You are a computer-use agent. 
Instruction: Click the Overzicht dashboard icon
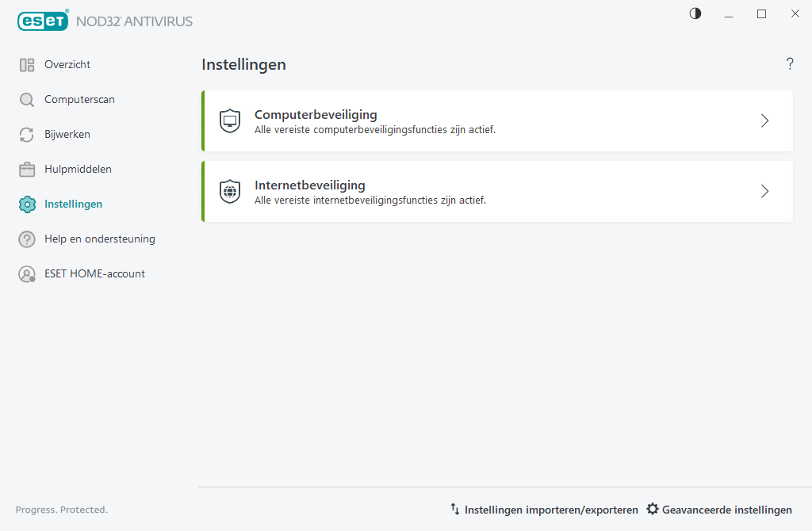[x=27, y=65]
